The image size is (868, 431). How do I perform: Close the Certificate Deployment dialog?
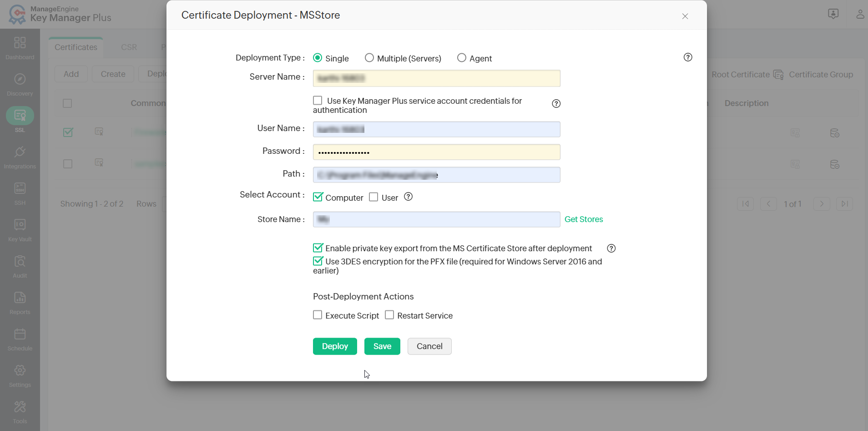click(685, 16)
